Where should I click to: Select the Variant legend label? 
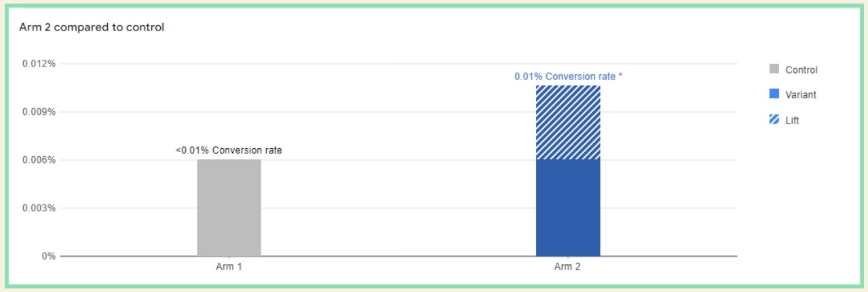point(801,95)
